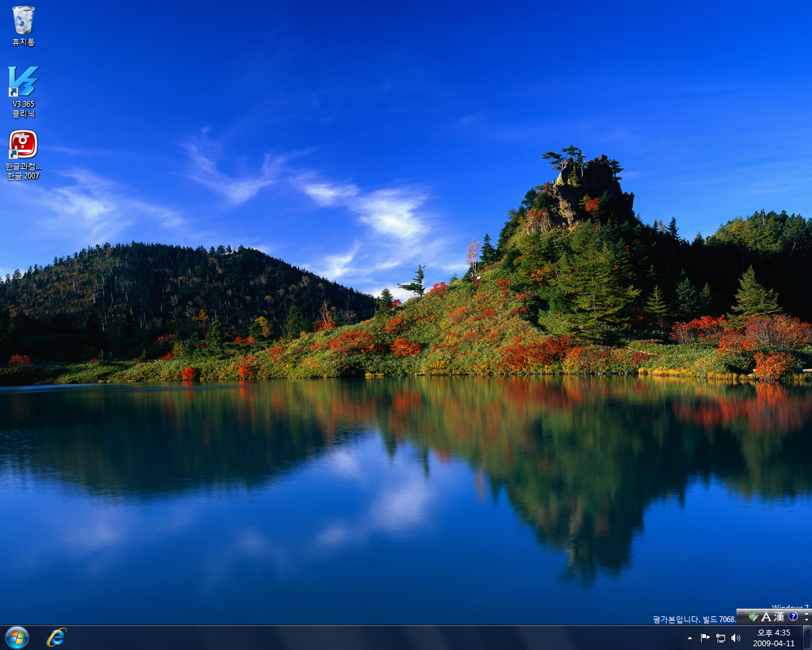Expand the hidden tray icons arrow

pos(690,638)
